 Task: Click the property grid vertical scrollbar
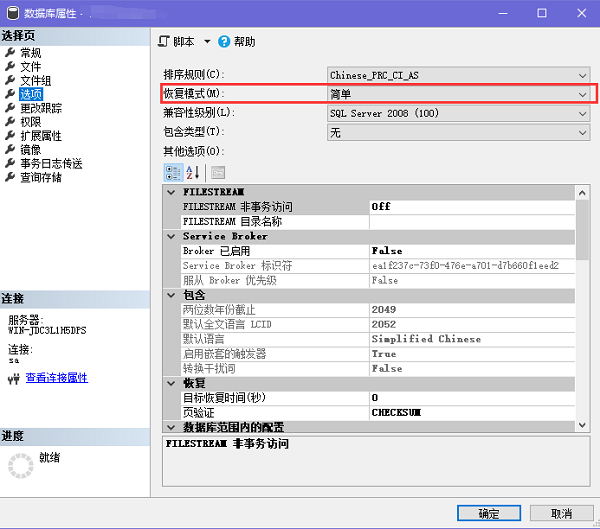point(582,300)
